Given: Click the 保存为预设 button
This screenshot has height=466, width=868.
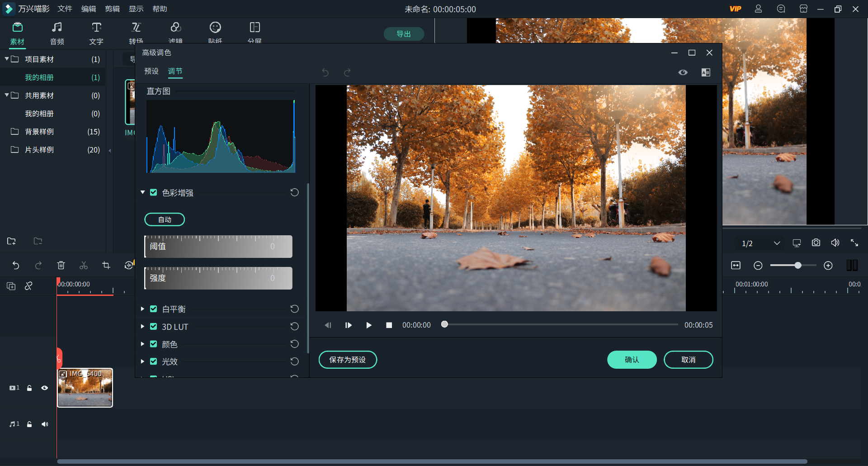Looking at the screenshot, I should coord(347,360).
